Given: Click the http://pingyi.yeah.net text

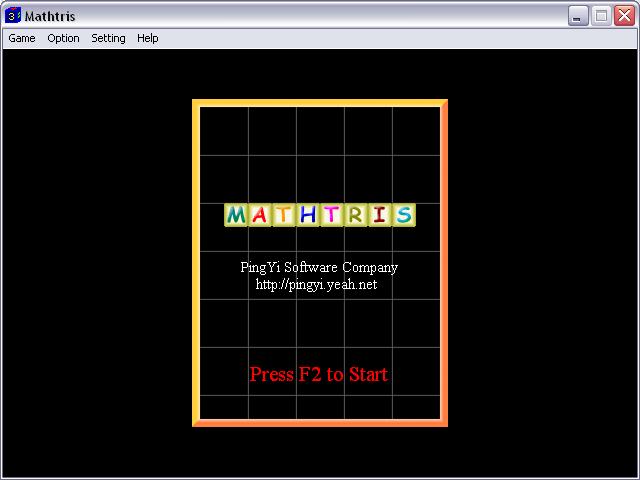Looking at the screenshot, I should pos(316,284).
